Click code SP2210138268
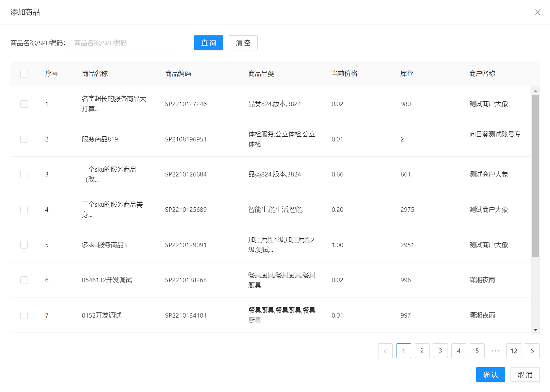The image size is (550, 392). tap(186, 280)
